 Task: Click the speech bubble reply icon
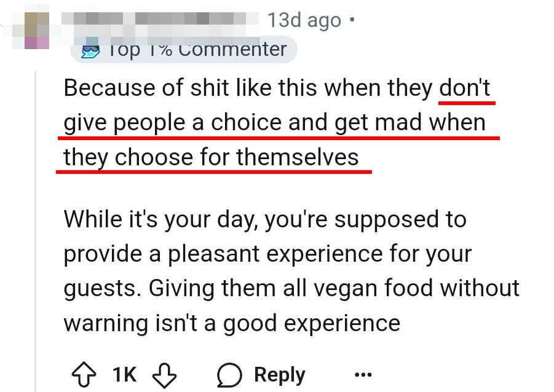[229, 375]
